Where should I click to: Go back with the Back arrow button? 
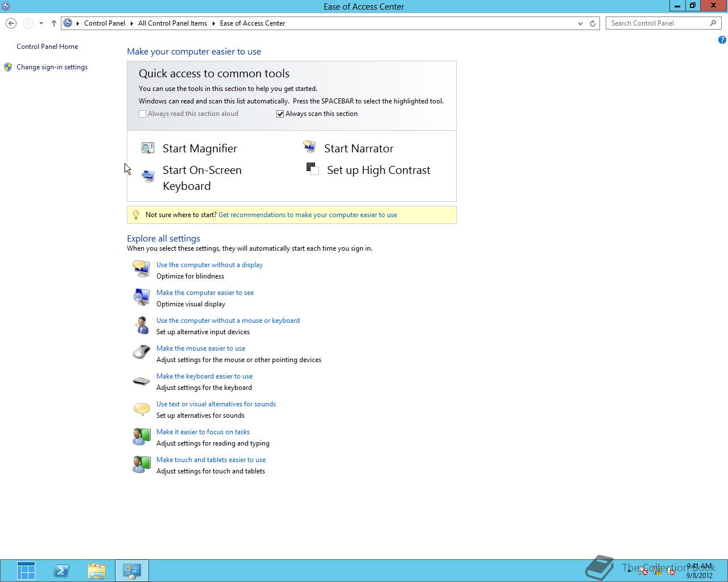pos(11,23)
